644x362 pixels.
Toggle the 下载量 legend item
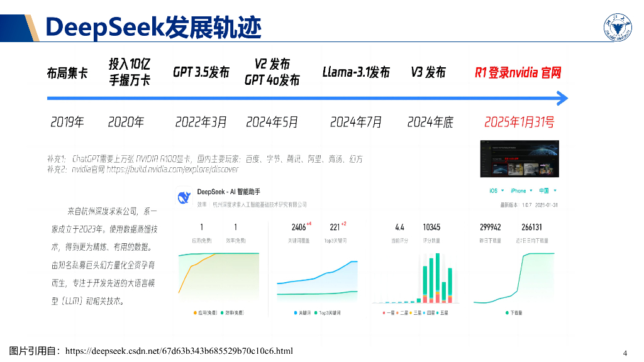[514, 313]
